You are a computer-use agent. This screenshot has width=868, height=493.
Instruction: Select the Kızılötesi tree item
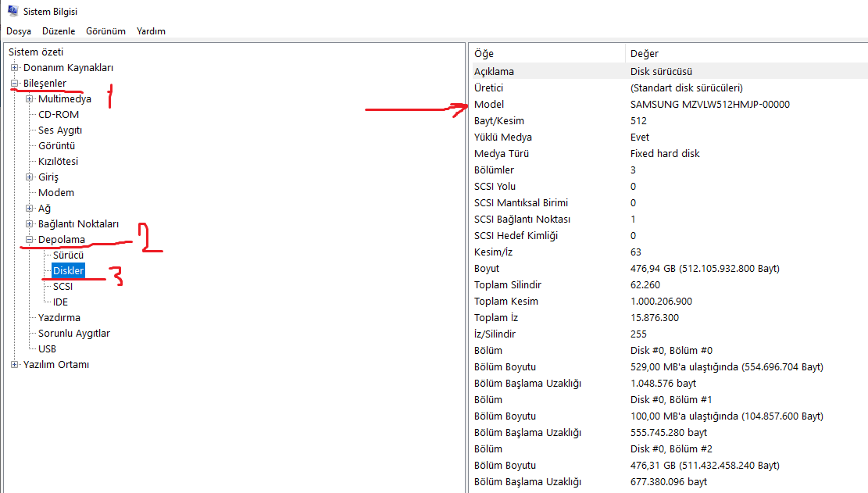[58, 162]
